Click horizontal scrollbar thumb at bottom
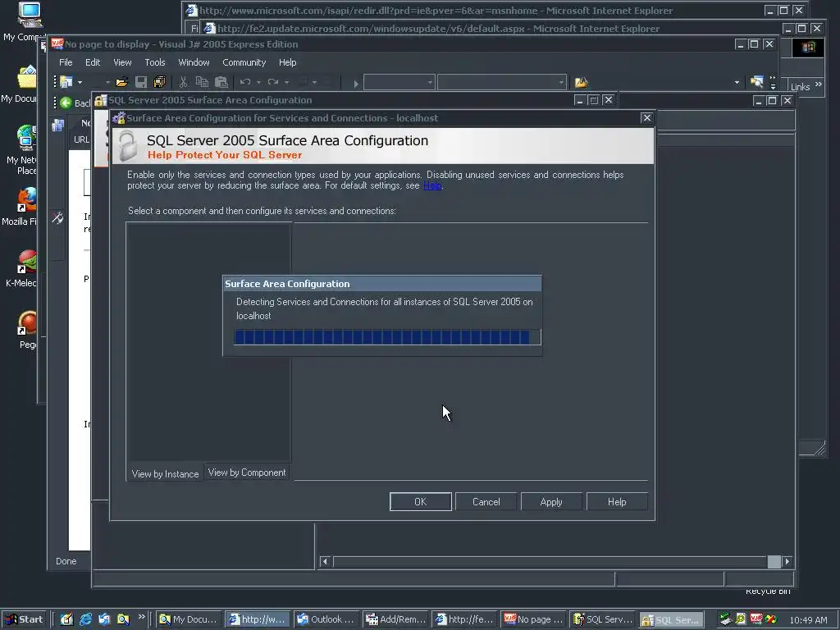 774,561
